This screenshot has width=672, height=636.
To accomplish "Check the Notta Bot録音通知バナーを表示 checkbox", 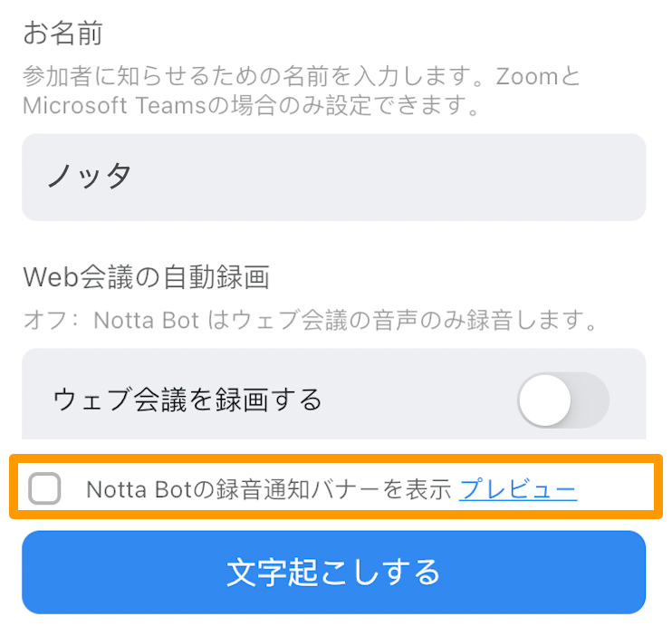I will click(x=44, y=488).
